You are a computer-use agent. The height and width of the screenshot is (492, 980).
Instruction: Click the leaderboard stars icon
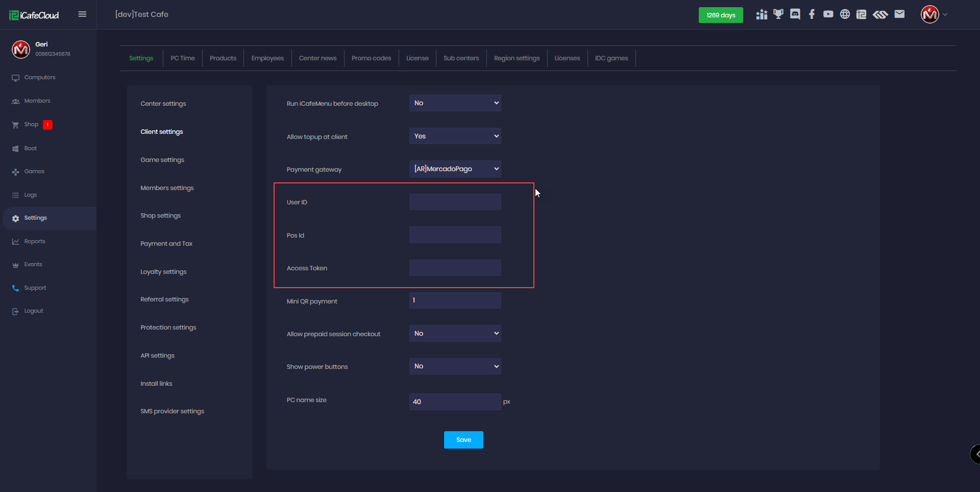762,14
